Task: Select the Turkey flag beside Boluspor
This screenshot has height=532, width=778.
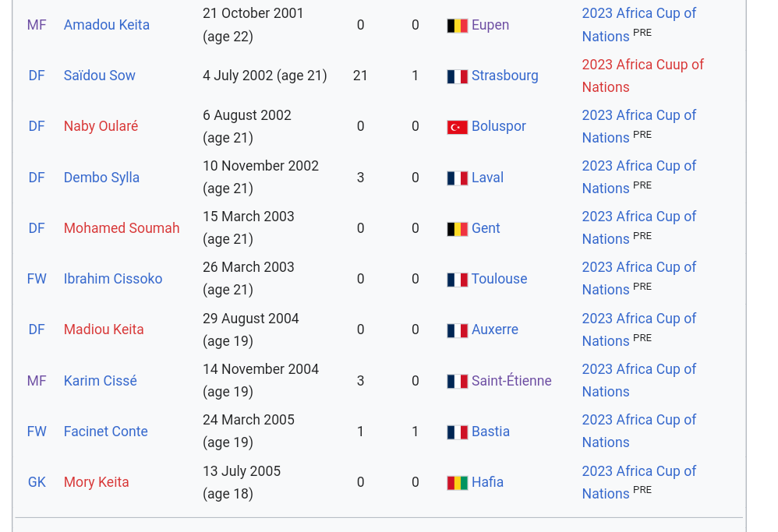Action: coord(457,127)
